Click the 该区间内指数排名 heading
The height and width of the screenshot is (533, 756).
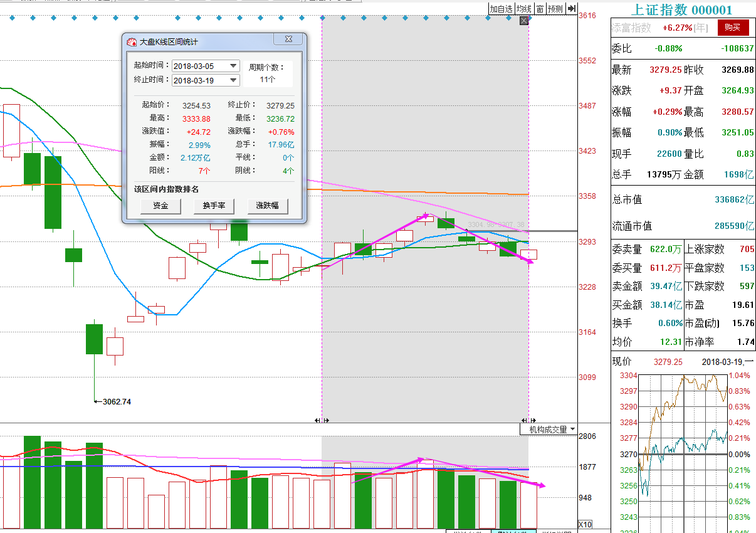click(x=166, y=189)
